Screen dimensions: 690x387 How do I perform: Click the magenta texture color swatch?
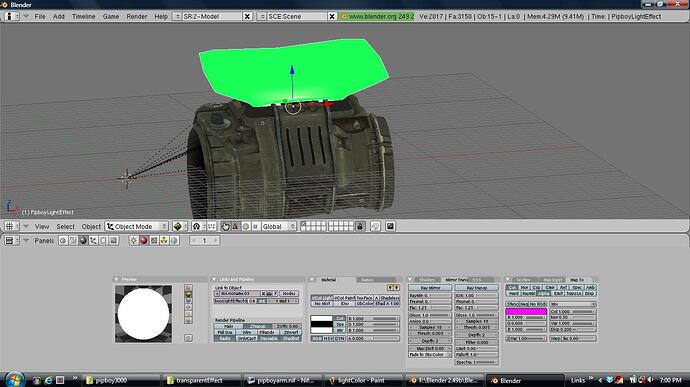click(x=526, y=311)
